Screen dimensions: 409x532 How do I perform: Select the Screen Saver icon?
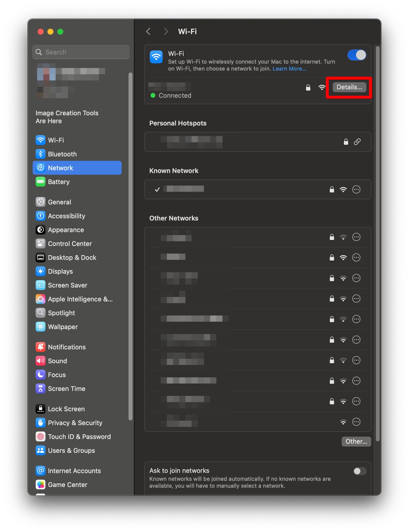click(41, 285)
